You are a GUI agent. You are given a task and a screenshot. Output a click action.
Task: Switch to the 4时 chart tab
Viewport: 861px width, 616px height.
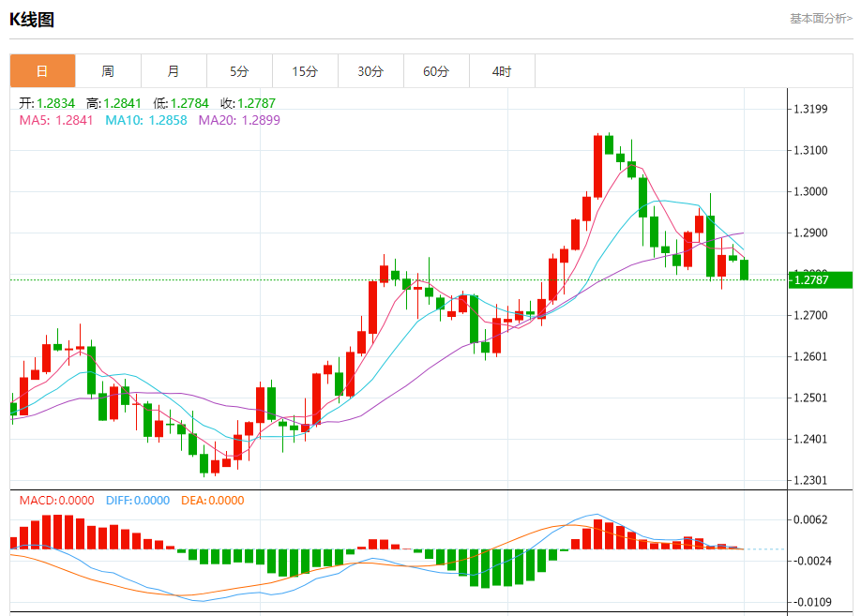click(x=502, y=71)
